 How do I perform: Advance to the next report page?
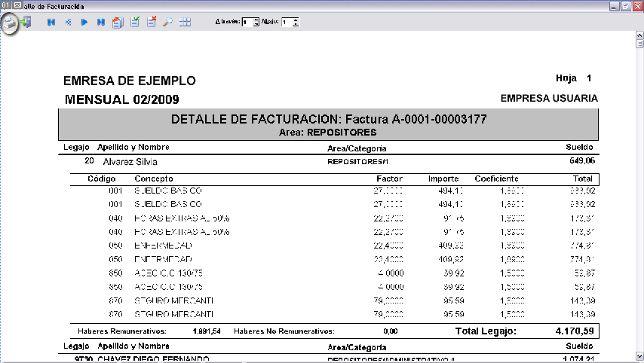click(84, 23)
